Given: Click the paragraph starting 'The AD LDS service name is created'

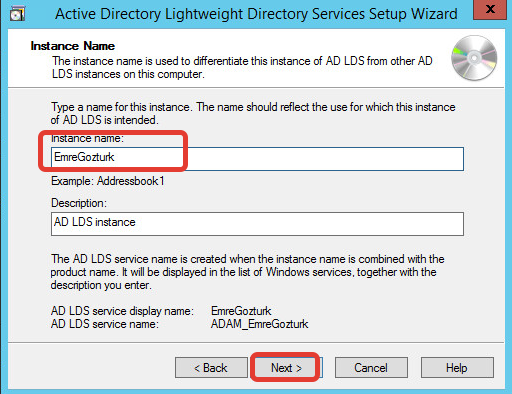Looking at the screenshot, I should [x=247, y=272].
